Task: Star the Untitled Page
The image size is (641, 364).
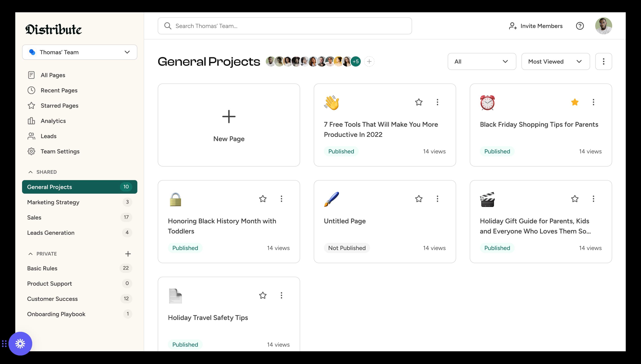Action: point(419,199)
